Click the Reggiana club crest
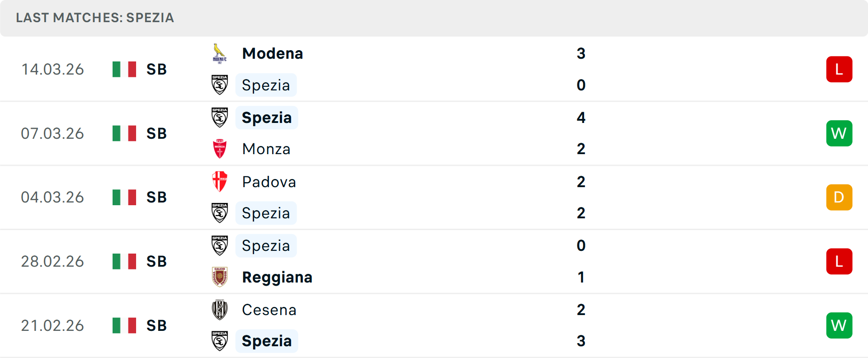 [x=220, y=277]
